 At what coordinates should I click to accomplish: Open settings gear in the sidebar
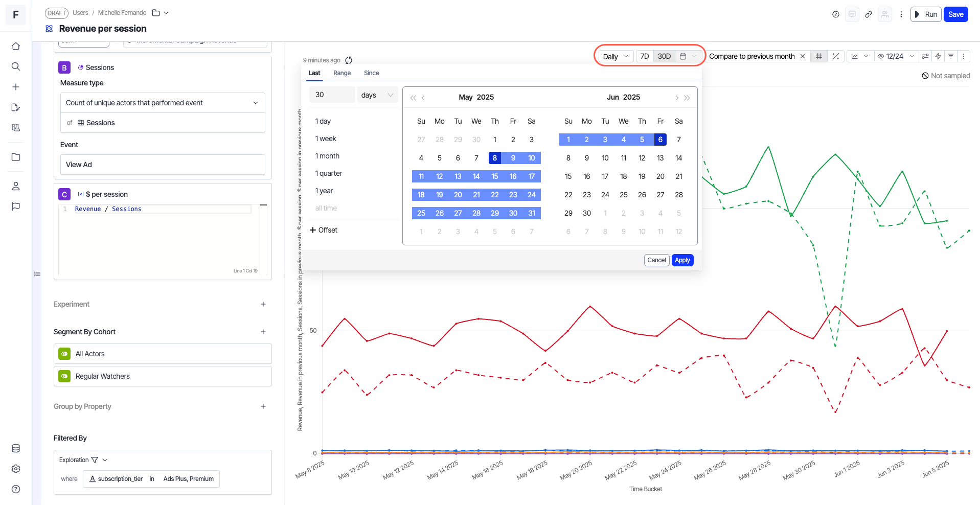pos(16,469)
